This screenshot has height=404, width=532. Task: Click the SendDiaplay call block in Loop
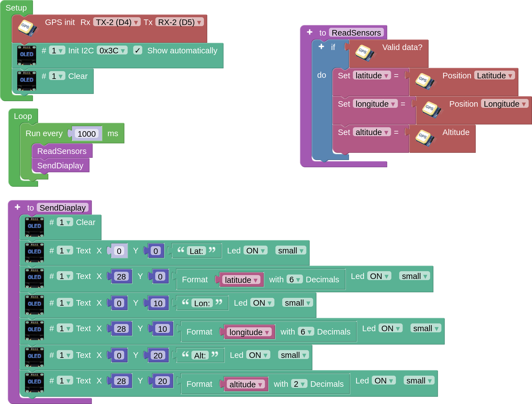tap(60, 166)
